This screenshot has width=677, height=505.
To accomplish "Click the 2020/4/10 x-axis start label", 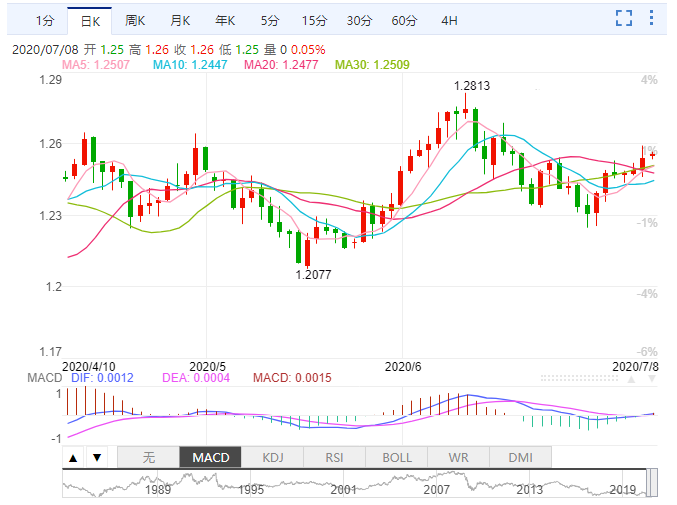I will coord(89,367).
